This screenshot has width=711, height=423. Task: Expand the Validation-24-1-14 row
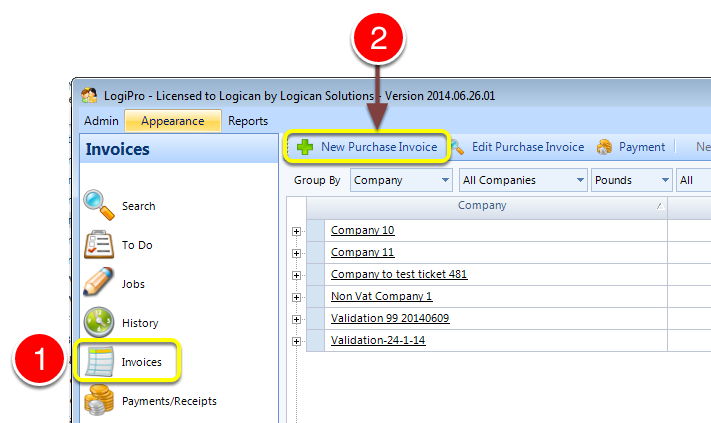(x=297, y=341)
